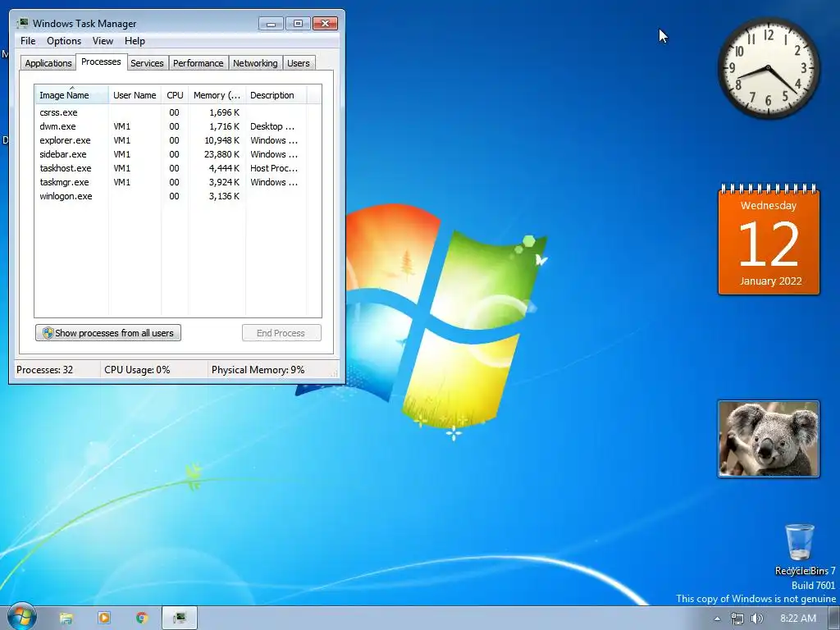Click the analog clock gadget
Screen dimensions: 840x630
pos(768,68)
